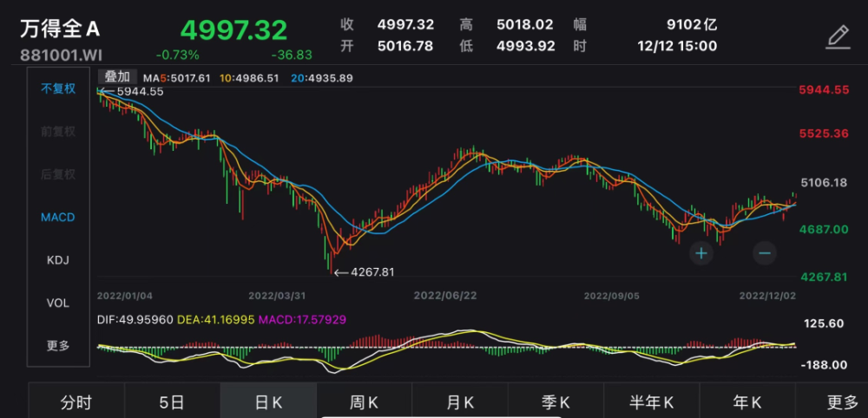Image resolution: width=868 pixels, height=418 pixels.
Task: Switch indicator to KDJ
Action: tap(58, 260)
